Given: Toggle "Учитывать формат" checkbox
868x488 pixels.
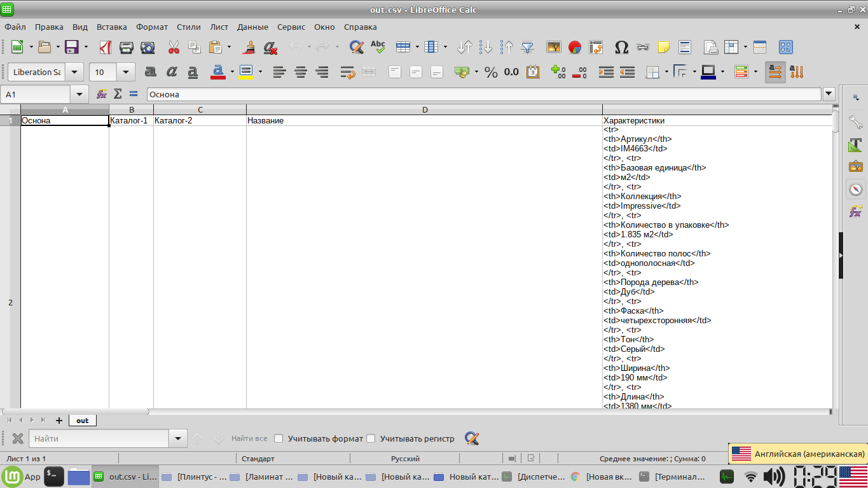Looking at the screenshot, I should (279, 438).
